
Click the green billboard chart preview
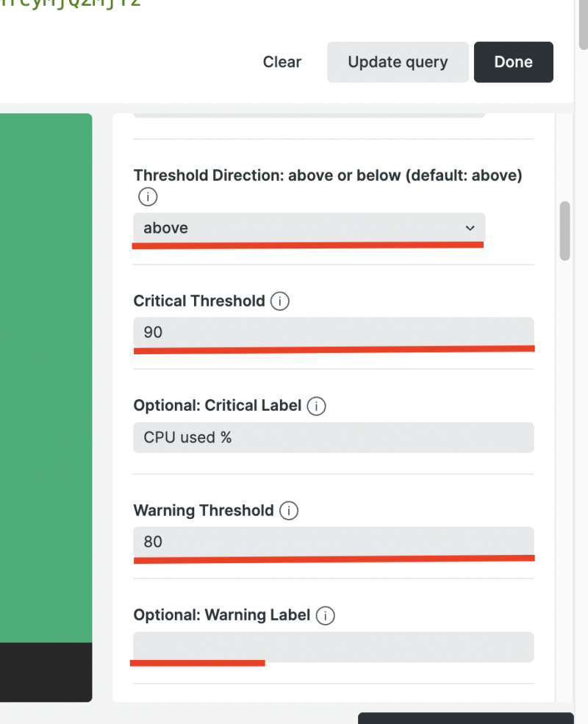coord(46,378)
